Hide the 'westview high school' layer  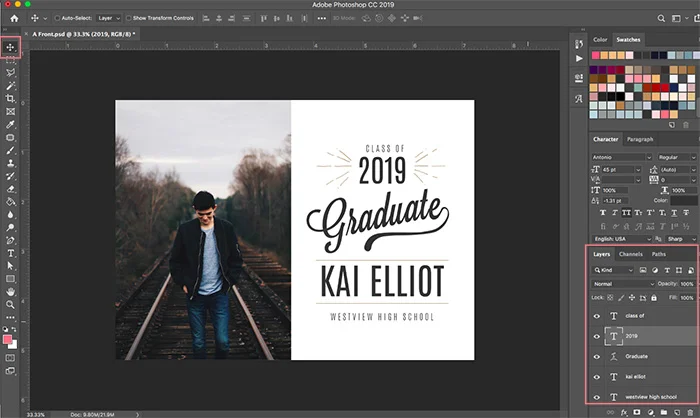[597, 397]
